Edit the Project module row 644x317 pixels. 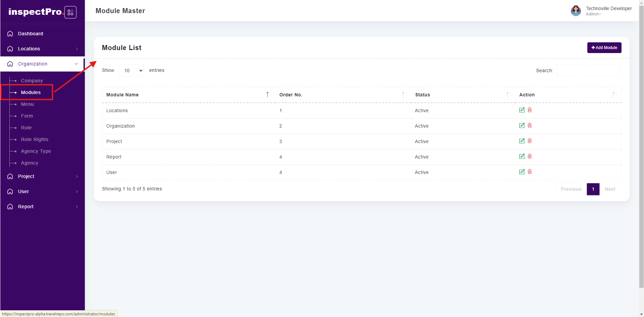[522, 141]
